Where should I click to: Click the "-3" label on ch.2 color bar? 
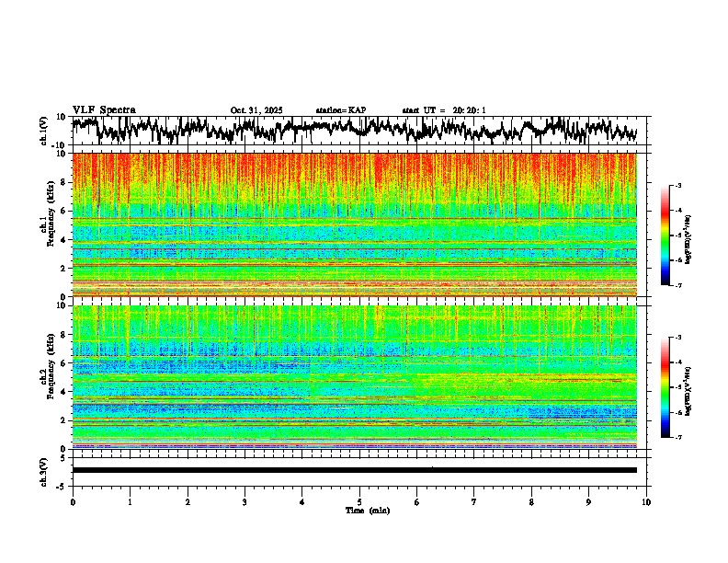pos(677,338)
